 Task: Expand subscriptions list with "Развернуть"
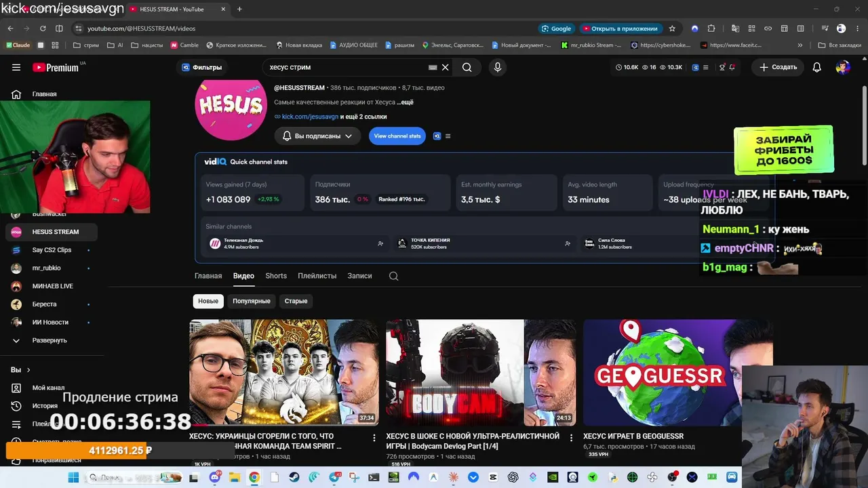(x=52, y=340)
